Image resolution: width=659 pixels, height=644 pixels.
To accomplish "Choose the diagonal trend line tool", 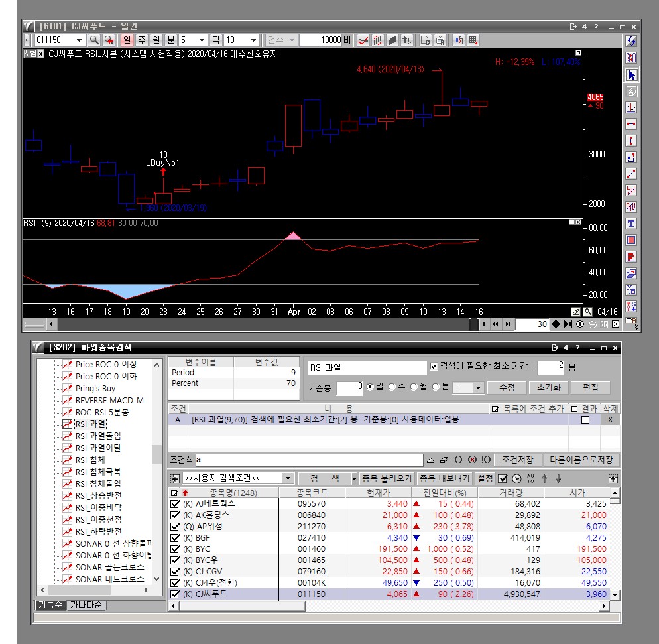I will [x=630, y=174].
